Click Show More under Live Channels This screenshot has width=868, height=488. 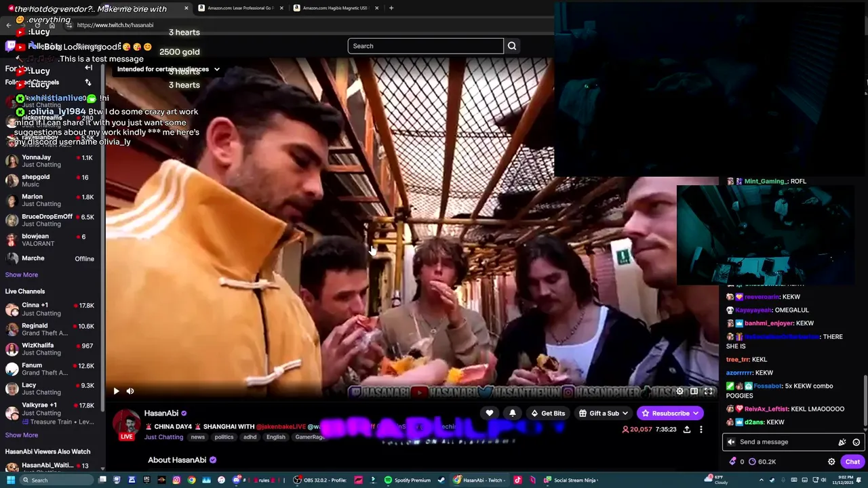pyautogui.click(x=22, y=435)
